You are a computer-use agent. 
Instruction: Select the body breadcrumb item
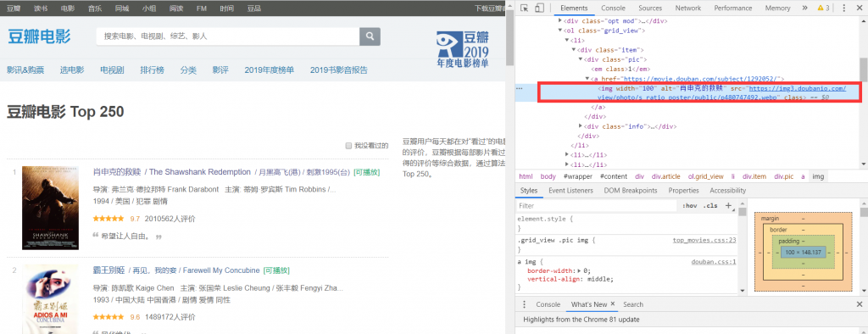pos(548,176)
